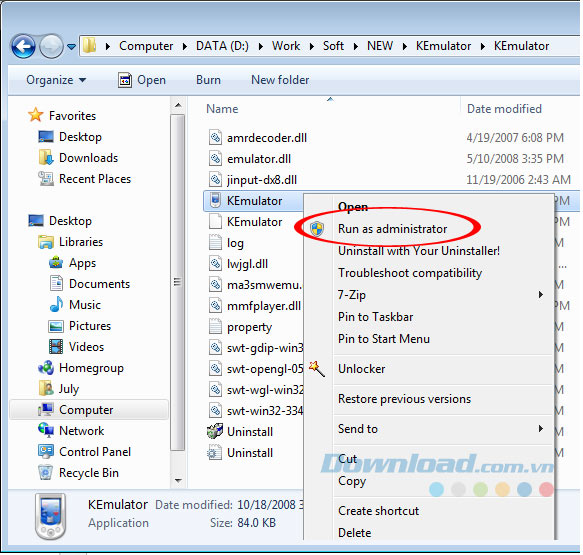Open the Documents library icon

56,284
